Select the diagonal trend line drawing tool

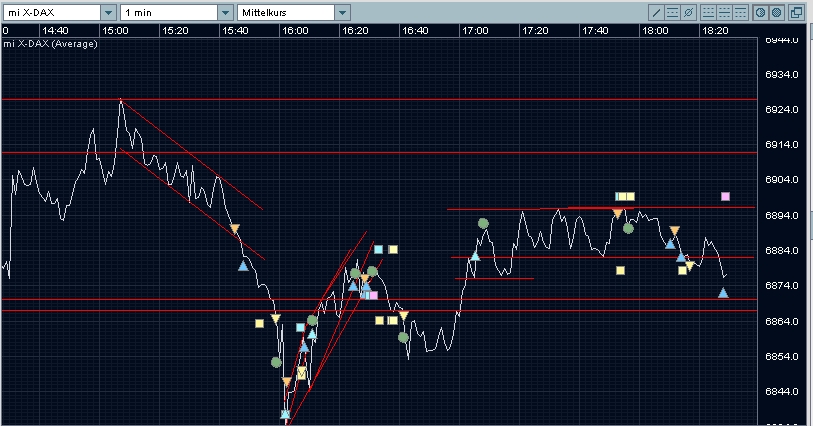pos(656,12)
